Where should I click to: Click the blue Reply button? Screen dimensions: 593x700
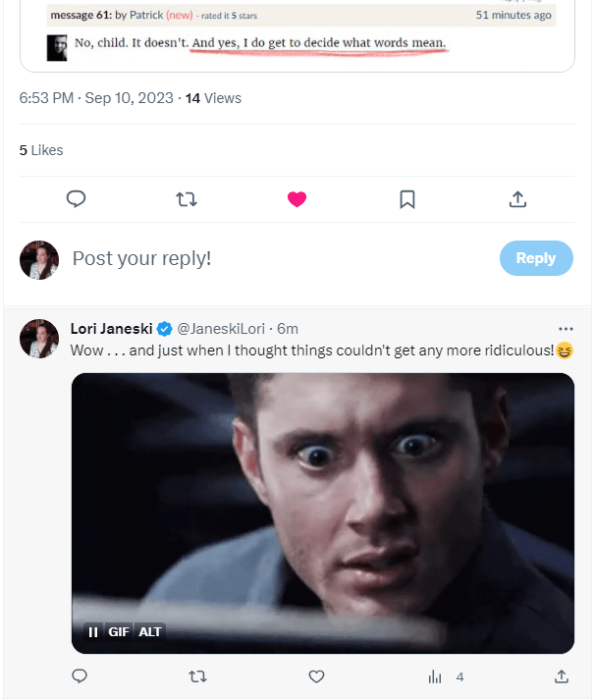535,258
